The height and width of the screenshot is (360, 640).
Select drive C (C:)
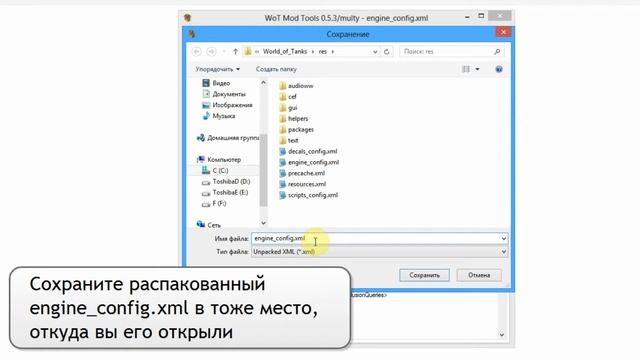(x=215, y=171)
